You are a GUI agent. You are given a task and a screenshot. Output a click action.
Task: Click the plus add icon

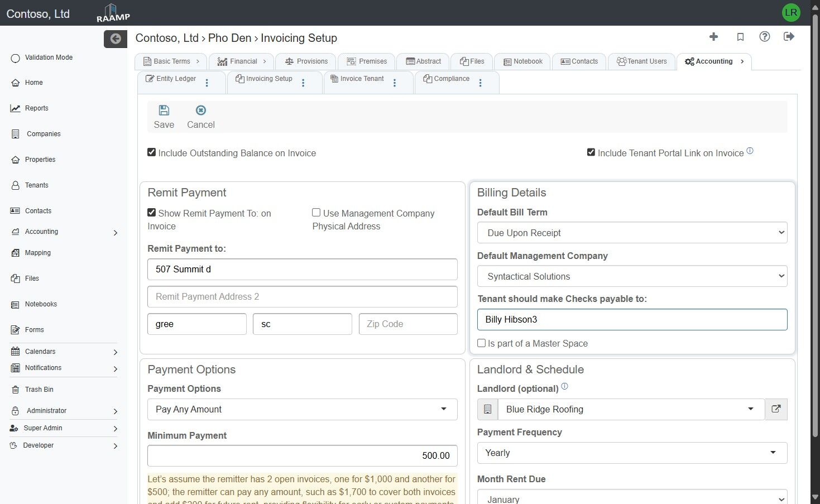[x=713, y=37]
